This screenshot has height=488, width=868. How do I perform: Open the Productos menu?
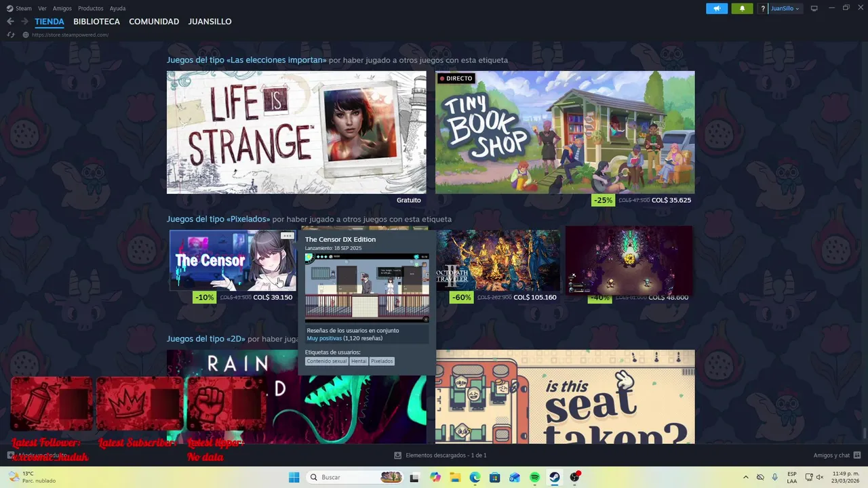pos(90,8)
